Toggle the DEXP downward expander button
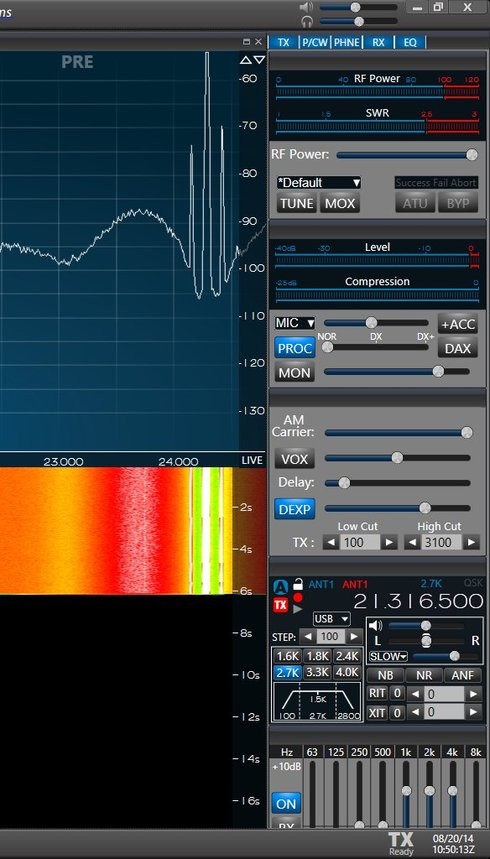The height and width of the screenshot is (859, 490). [x=295, y=509]
